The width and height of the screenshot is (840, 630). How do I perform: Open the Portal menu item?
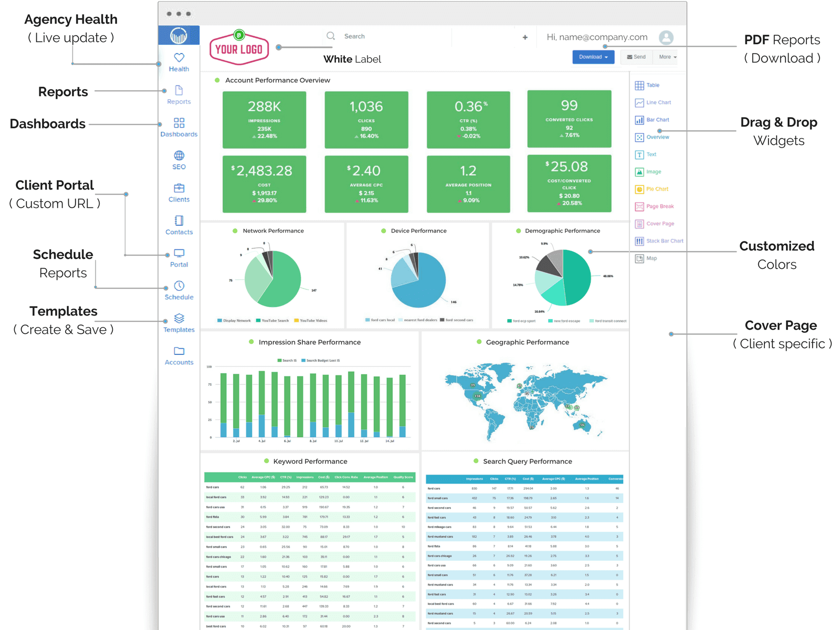tap(179, 258)
